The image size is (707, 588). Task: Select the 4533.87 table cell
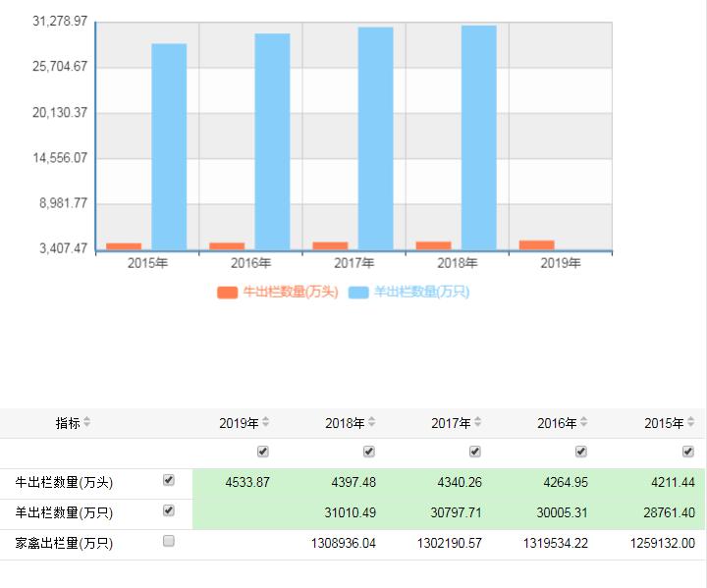[246, 482]
